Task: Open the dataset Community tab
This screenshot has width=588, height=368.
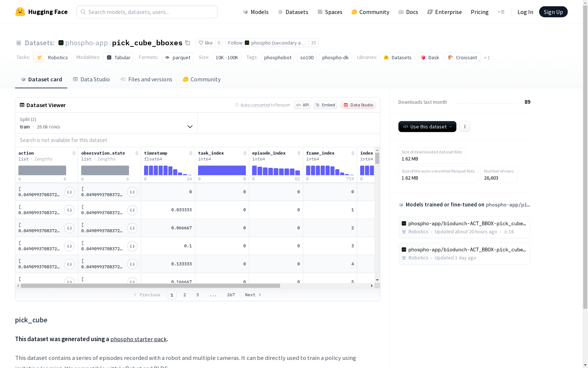Action: (202, 79)
